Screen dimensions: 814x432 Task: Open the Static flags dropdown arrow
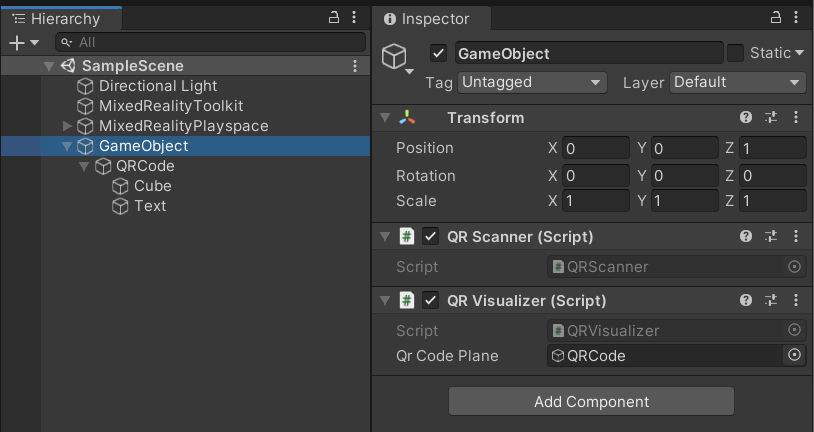click(799, 53)
